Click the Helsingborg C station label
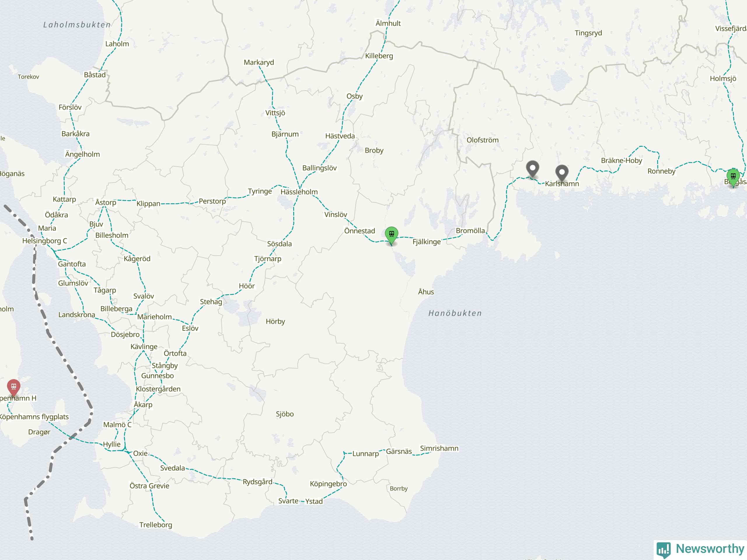747x560 pixels. [45, 241]
